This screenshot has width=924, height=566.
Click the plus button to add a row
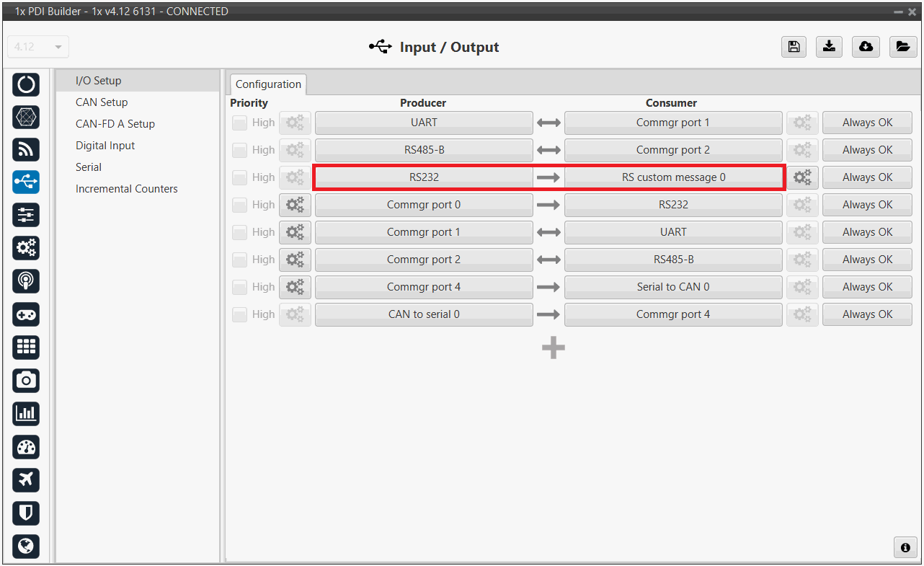[553, 348]
